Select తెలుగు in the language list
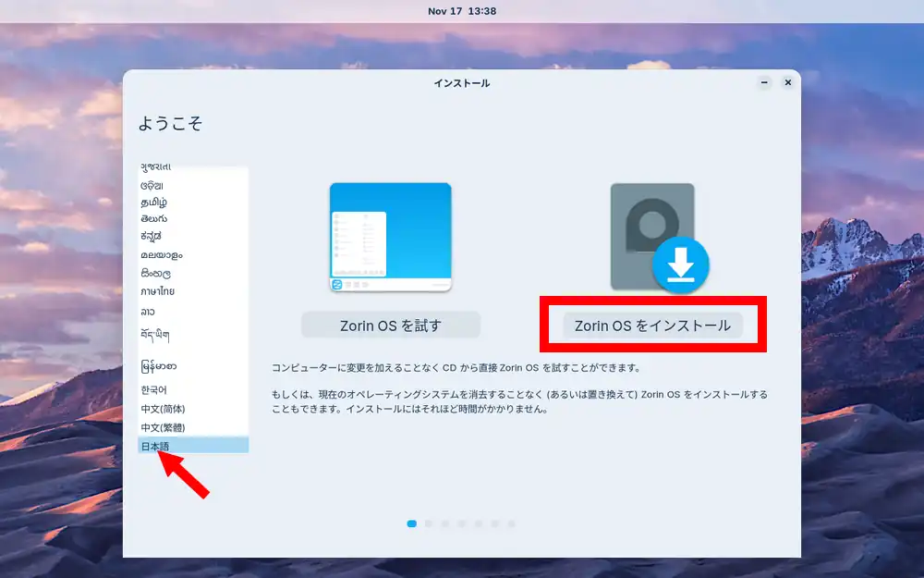The image size is (924, 578). [153, 219]
